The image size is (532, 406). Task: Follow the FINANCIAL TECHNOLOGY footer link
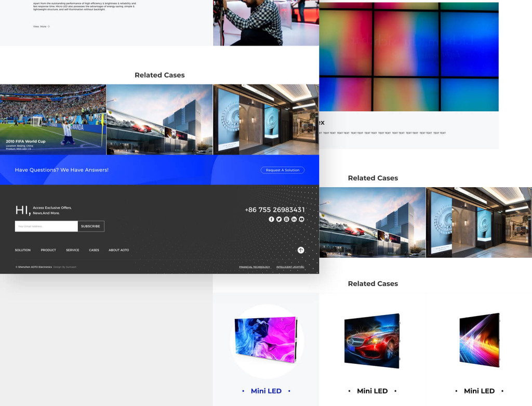(254, 267)
